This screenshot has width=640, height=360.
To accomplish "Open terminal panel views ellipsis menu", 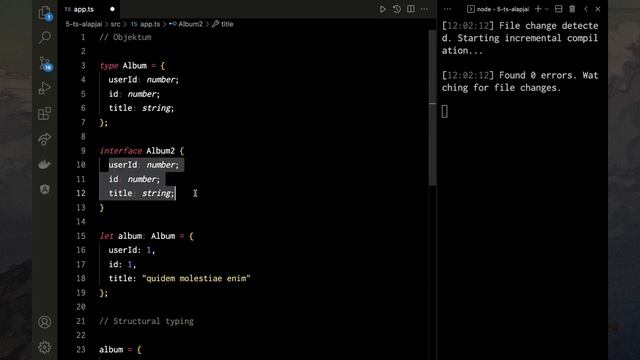I will pos(447,9).
